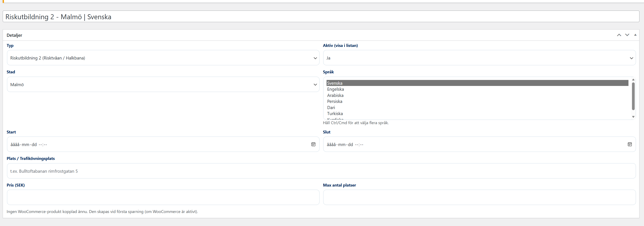Screen dimensions: 644x226
Task: Choose Arabiska in the Språk list
Action: pos(335,95)
